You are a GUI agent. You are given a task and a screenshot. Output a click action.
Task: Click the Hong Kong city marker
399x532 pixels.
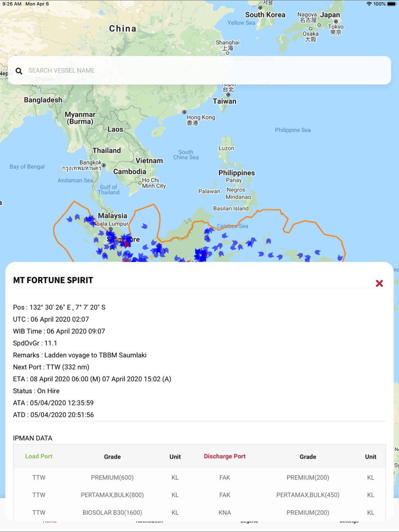pos(184,112)
